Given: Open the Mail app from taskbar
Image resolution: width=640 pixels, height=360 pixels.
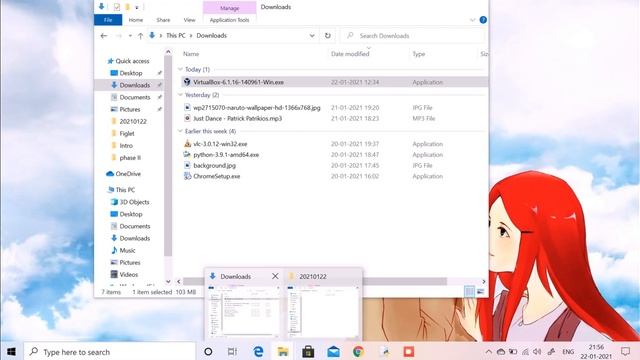Looking at the screenshot, I should point(333,351).
